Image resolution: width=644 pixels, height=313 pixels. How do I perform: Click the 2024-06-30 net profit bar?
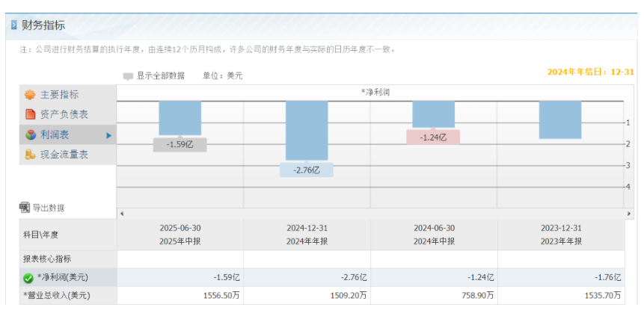(433, 114)
